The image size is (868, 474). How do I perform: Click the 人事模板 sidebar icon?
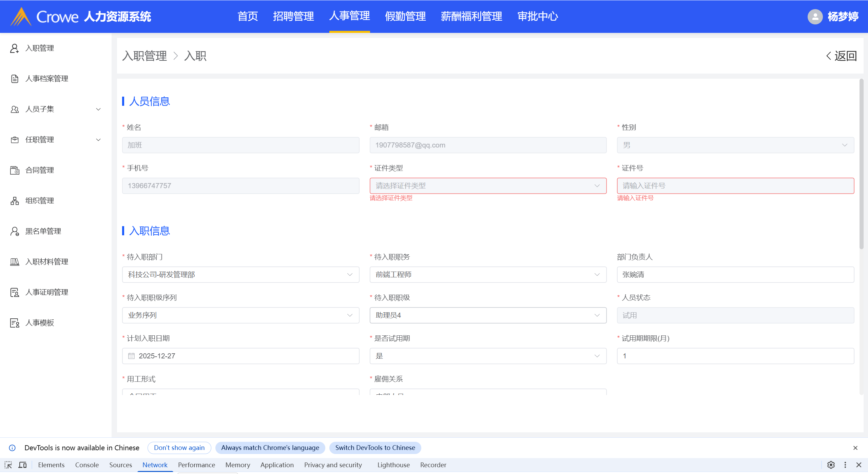point(14,323)
